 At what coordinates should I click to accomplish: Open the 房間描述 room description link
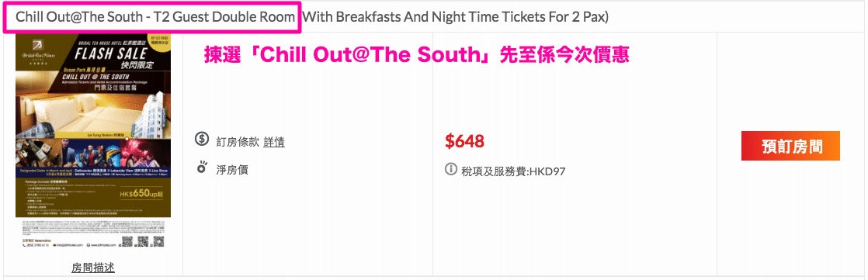93,268
